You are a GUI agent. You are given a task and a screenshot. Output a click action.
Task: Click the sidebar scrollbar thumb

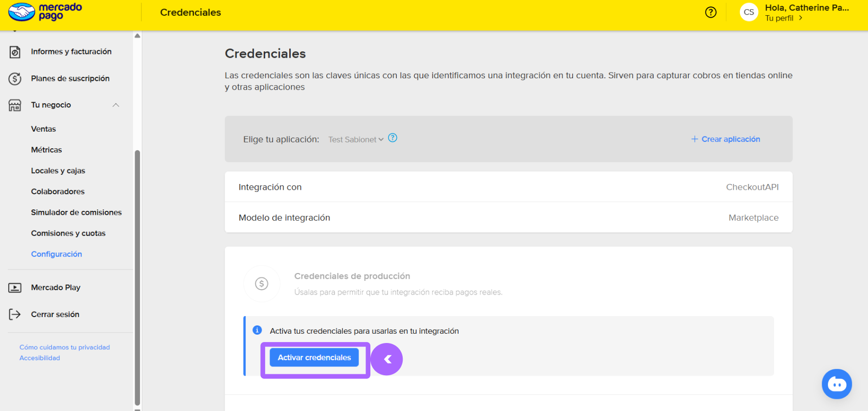pos(137,277)
